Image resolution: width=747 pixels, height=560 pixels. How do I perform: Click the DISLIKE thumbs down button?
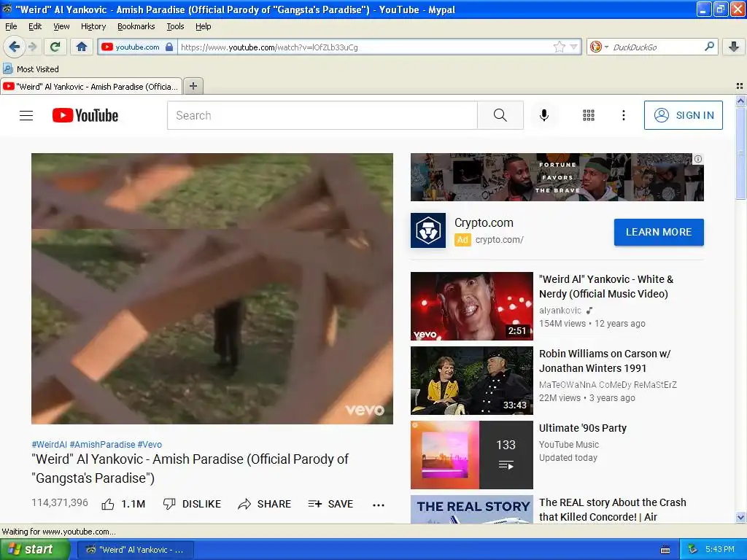tap(192, 505)
